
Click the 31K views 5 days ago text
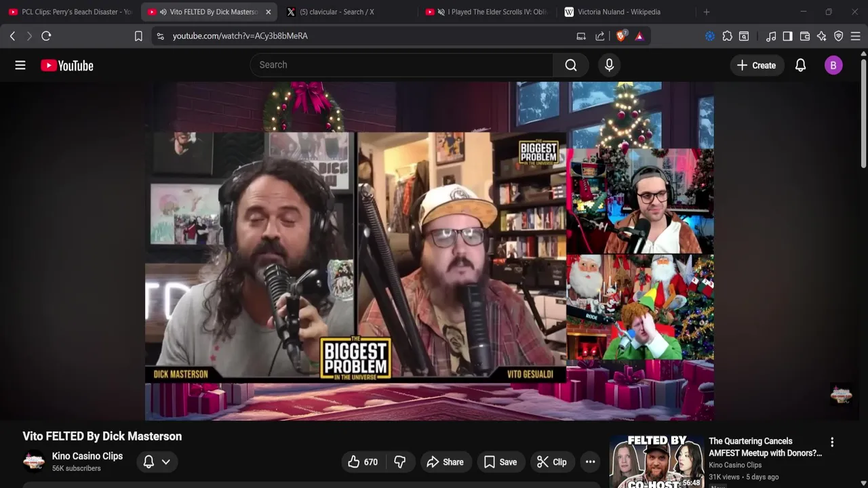744,477
